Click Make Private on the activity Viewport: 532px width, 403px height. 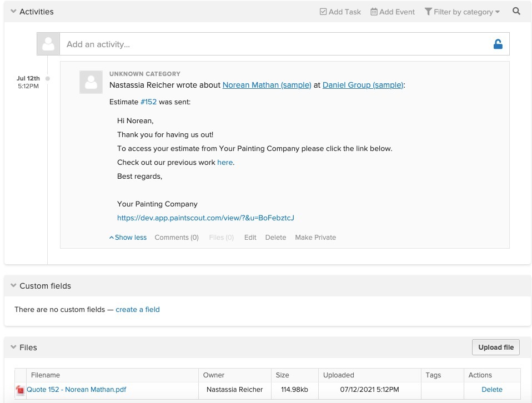pyautogui.click(x=315, y=238)
